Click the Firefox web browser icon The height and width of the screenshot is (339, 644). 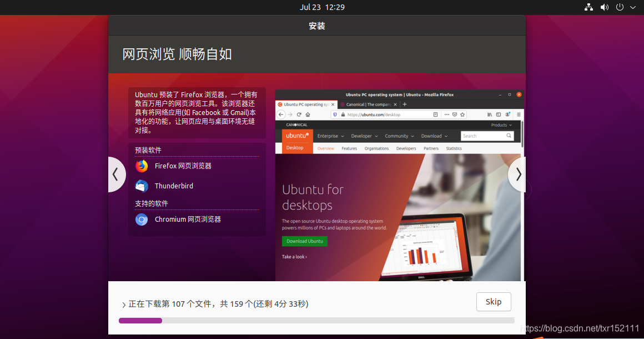[x=142, y=166]
